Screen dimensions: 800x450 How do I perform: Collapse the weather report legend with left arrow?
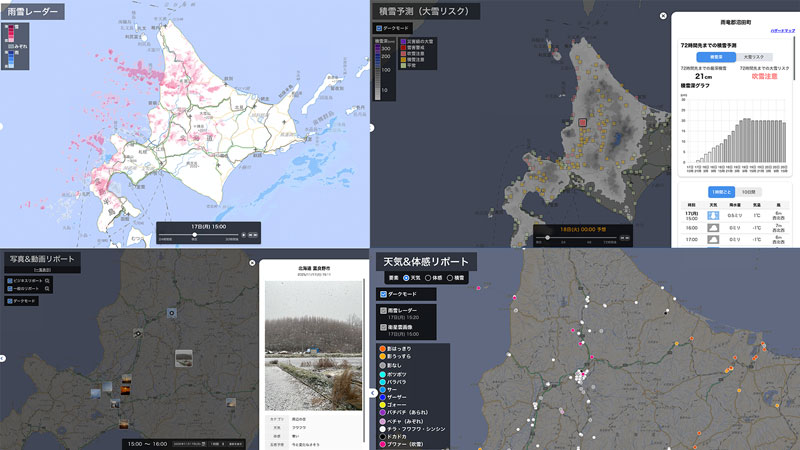[x=372, y=393]
